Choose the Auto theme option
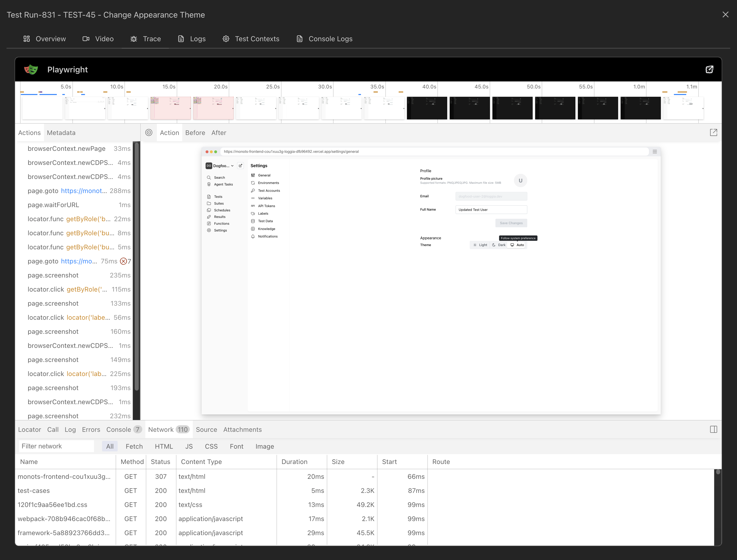This screenshot has height=560, width=737. (517, 245)
